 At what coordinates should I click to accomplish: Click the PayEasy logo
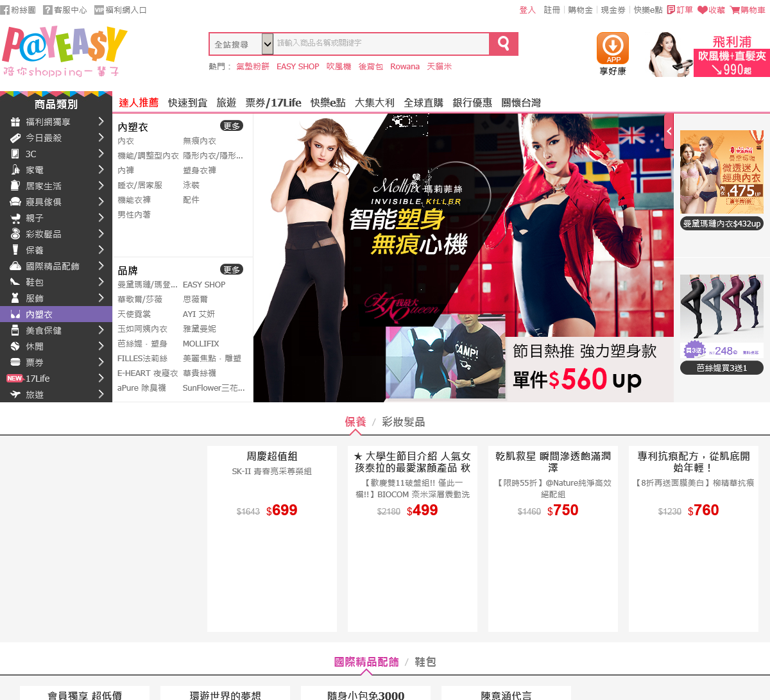[x=65, y=51]
